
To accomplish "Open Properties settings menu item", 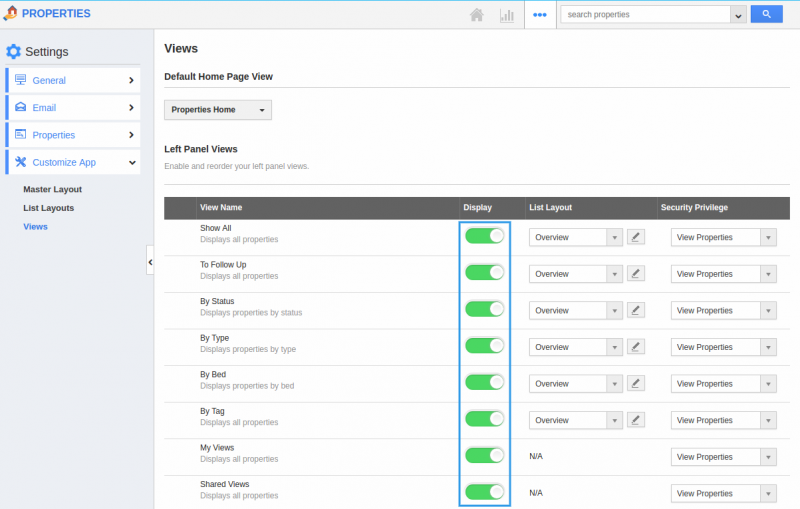I will pos(73,135).
